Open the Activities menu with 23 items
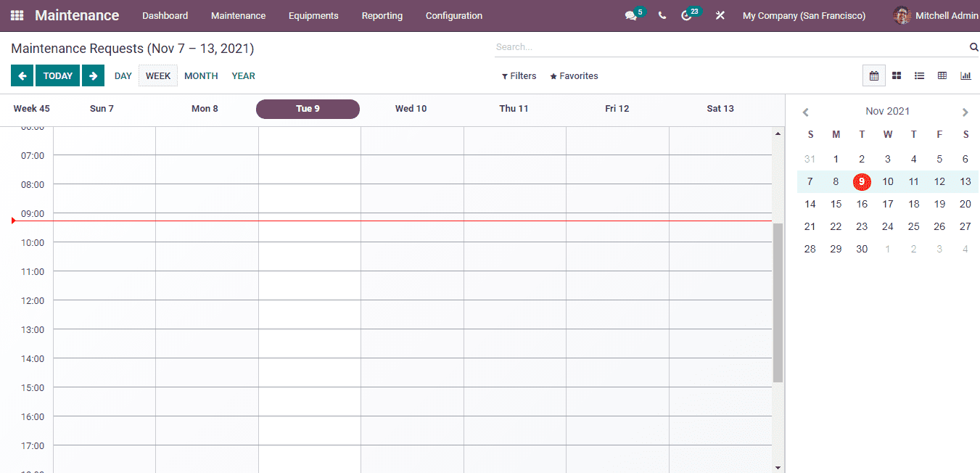 click(x=687, y=15)
